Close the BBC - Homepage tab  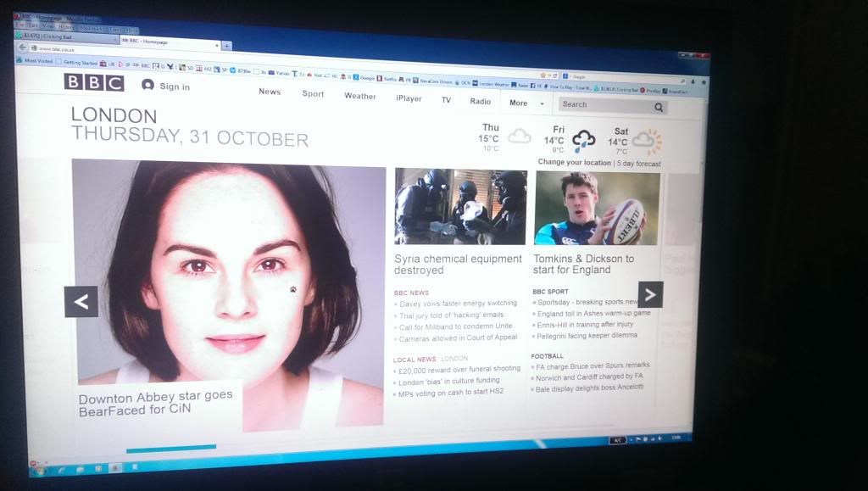coord(217,44)
